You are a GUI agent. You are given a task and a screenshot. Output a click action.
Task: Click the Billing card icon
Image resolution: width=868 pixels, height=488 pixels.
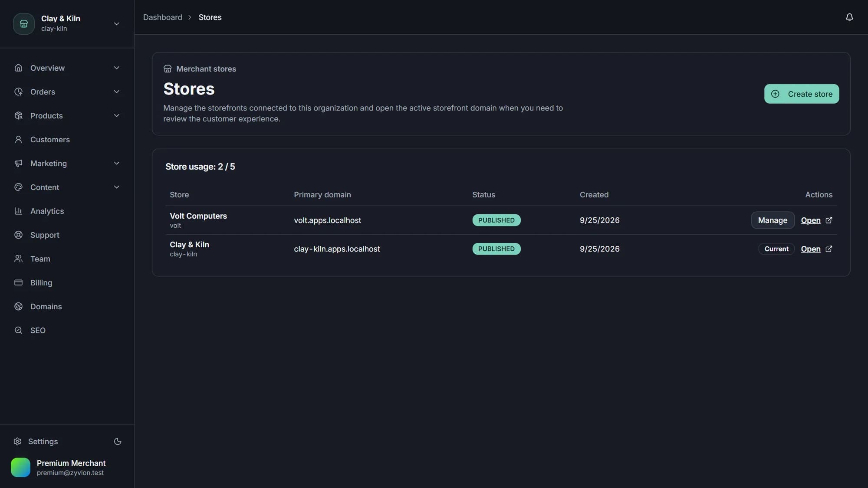click(x=18, y=282)
